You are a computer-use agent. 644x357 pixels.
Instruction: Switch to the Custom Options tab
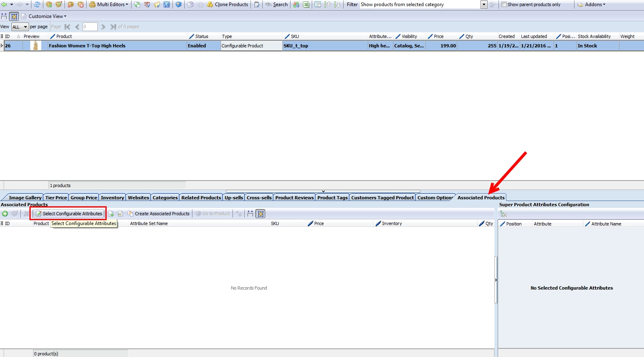pyautogui.click(x=435, y=197)
